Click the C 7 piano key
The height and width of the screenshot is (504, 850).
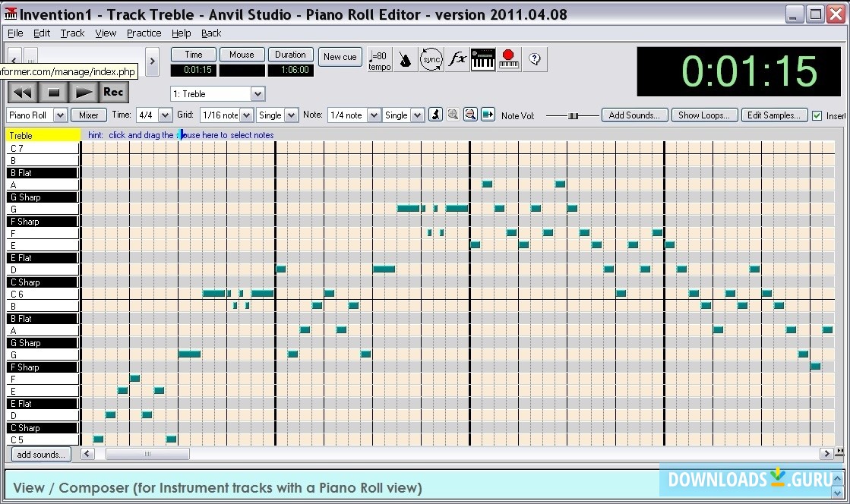point(43,148)
